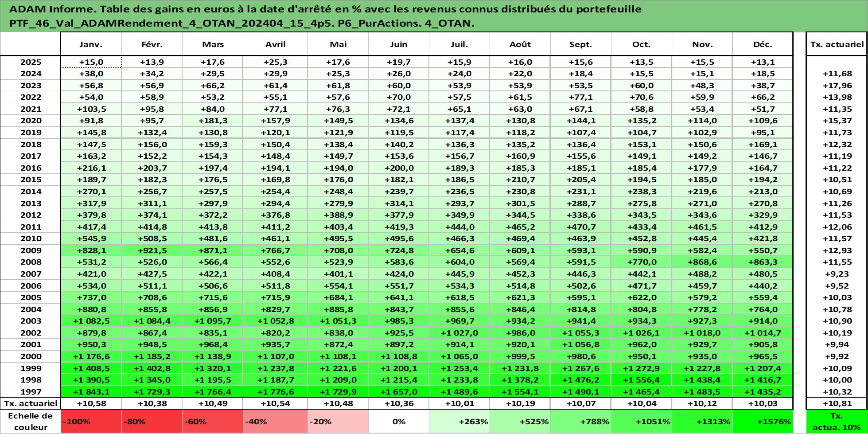Select the 0% white color scale swatch

pyautogui.click(x=398, y=422)
